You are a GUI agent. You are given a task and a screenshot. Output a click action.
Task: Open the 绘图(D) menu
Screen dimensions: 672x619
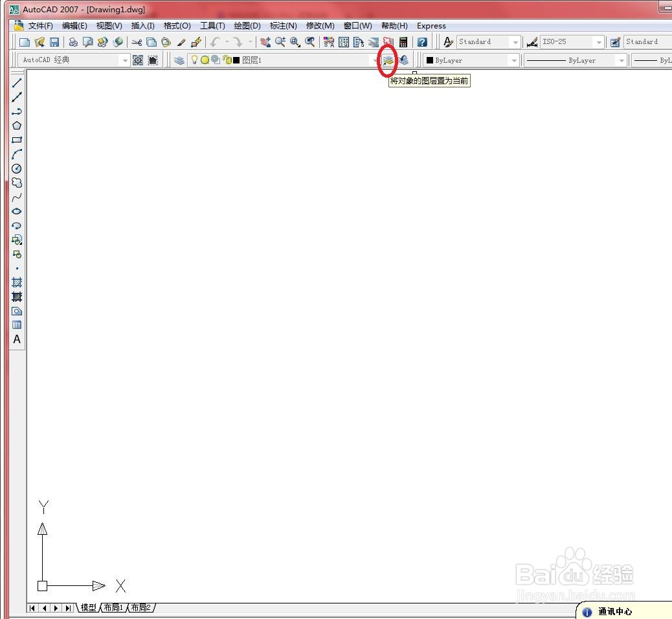point(247,26)
